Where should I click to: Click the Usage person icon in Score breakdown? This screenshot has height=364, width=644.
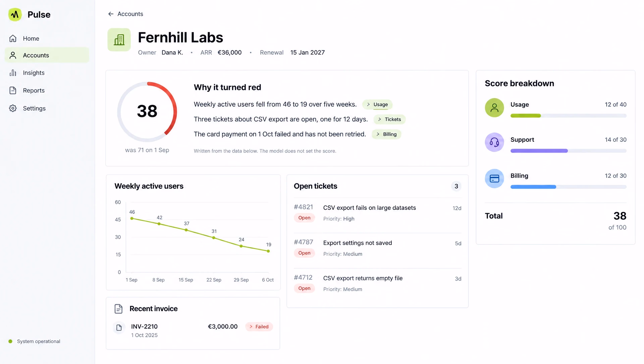pyautogui.click(x=494, y=108)
